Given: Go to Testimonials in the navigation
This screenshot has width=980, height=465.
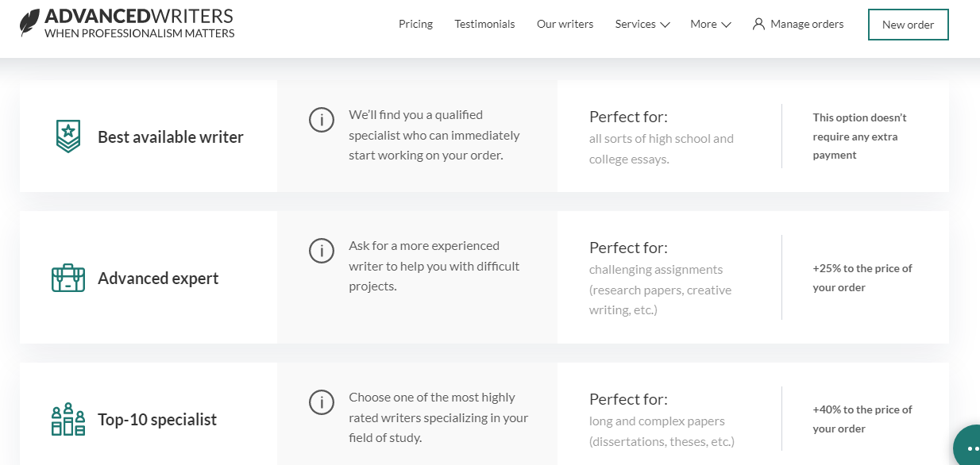Looking at the screenshot, I should [x=484, y=24].
